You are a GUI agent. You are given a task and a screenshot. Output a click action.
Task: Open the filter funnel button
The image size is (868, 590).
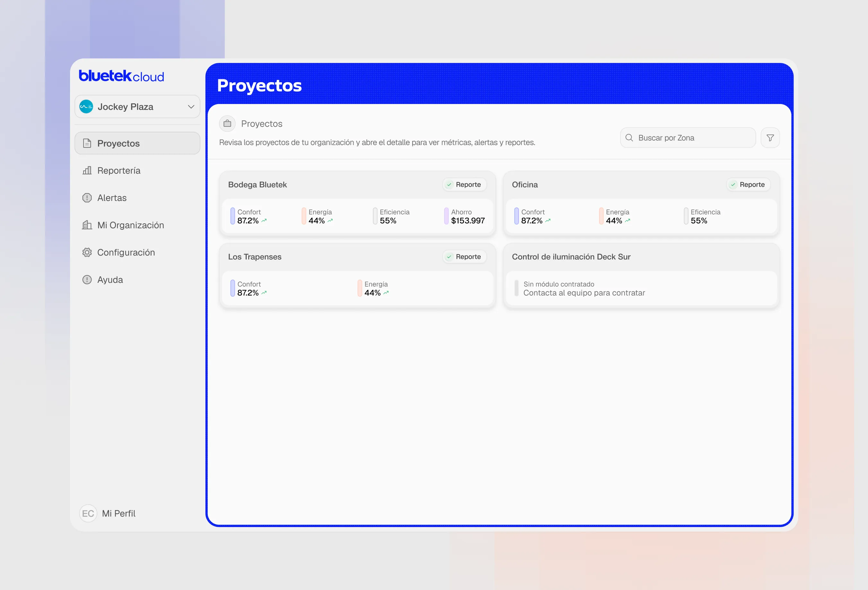click(770, 138)
